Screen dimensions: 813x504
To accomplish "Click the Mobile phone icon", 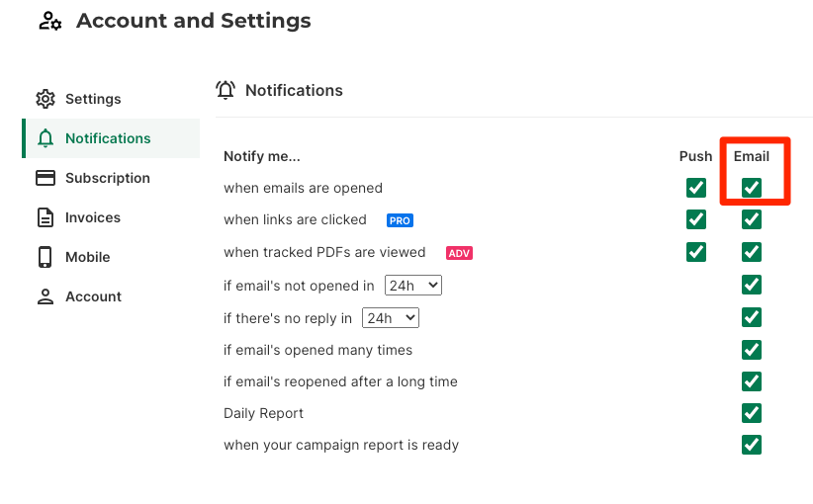I will click(x=45, y=257).
